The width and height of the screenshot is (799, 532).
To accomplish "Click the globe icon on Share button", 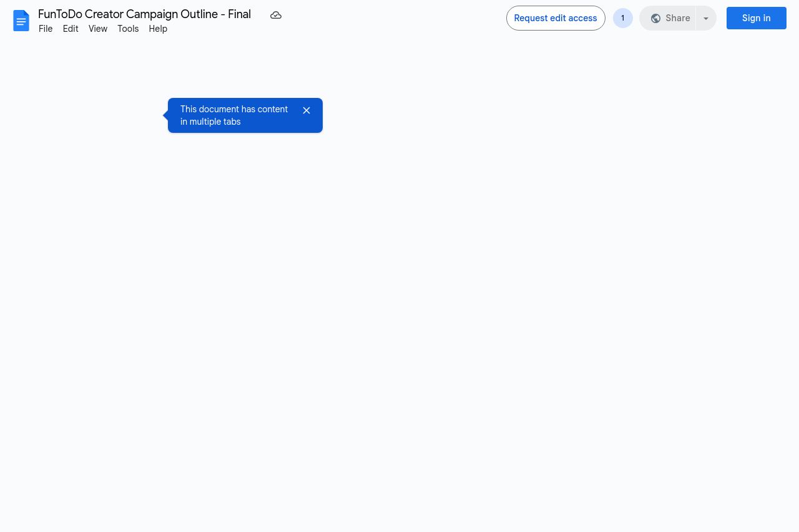I will pos(655,19).
